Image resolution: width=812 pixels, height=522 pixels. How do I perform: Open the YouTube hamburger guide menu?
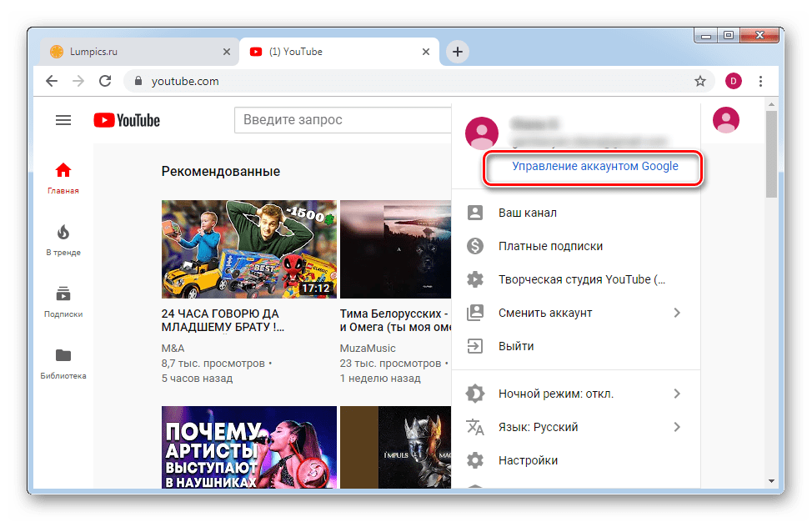(x=63, y=120)
